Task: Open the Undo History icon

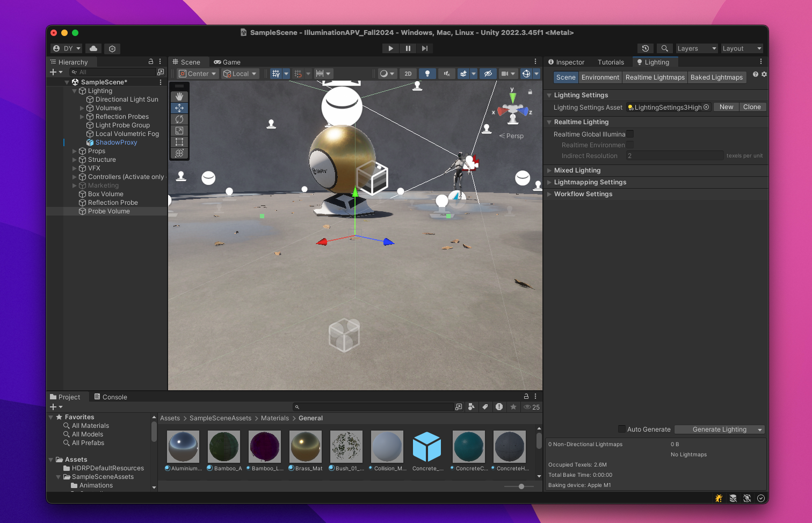Action: coord(646,48)
